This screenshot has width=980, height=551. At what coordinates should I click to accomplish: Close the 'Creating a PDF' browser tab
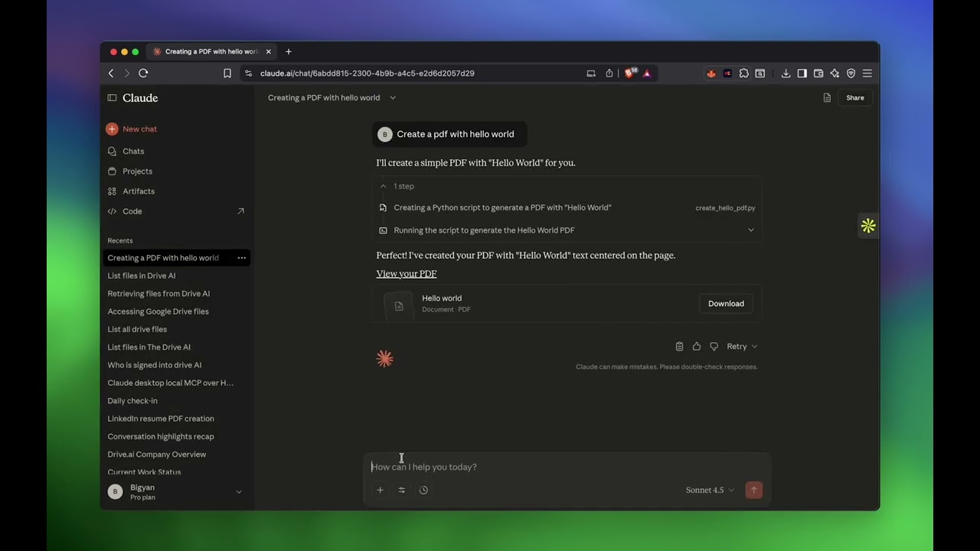click(268, 52)
